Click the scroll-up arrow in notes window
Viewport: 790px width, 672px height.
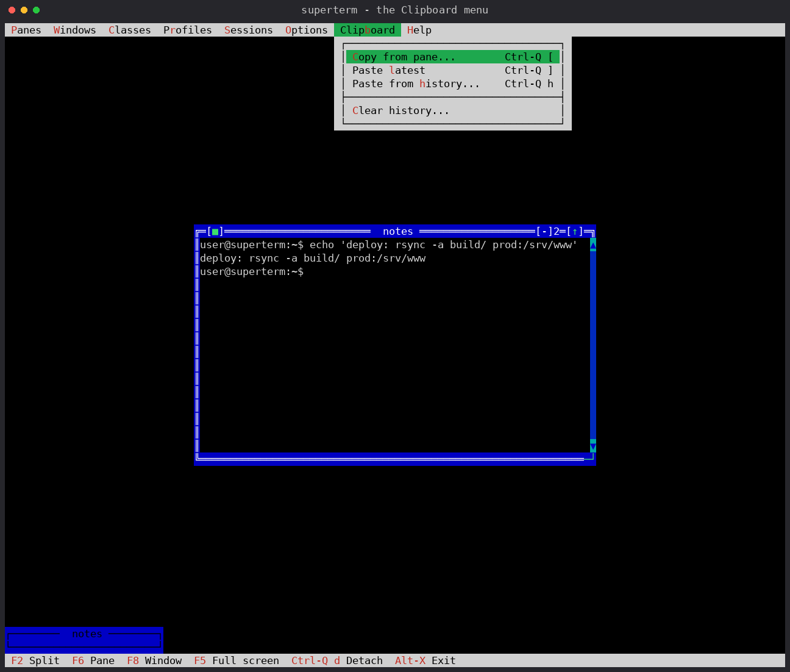pyautogui.click(x=593, y=245)
